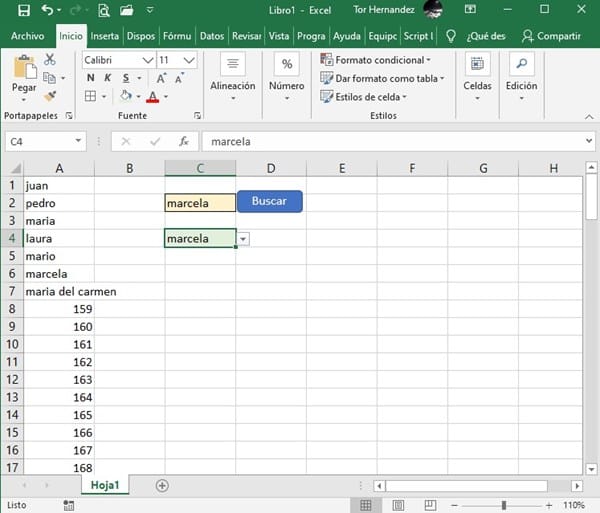
Task: Click the zoom slider in status bar
Action: click(503, 505)
